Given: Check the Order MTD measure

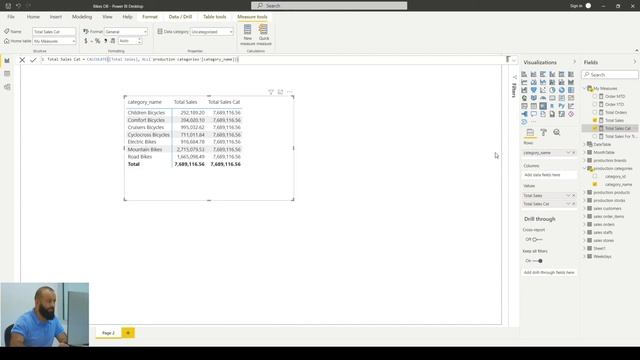Looking at the screenshot, I should (595, 96).
